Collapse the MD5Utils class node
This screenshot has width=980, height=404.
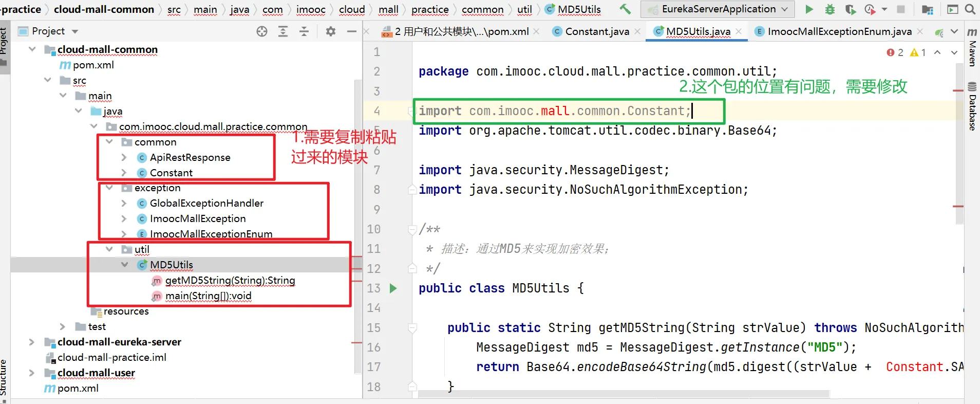click(x=125, y=265)
